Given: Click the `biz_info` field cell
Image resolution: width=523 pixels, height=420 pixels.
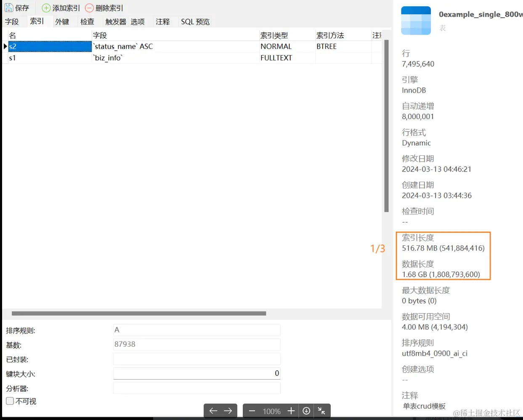Looking at the screenshot, I should (x=176, y=58).
